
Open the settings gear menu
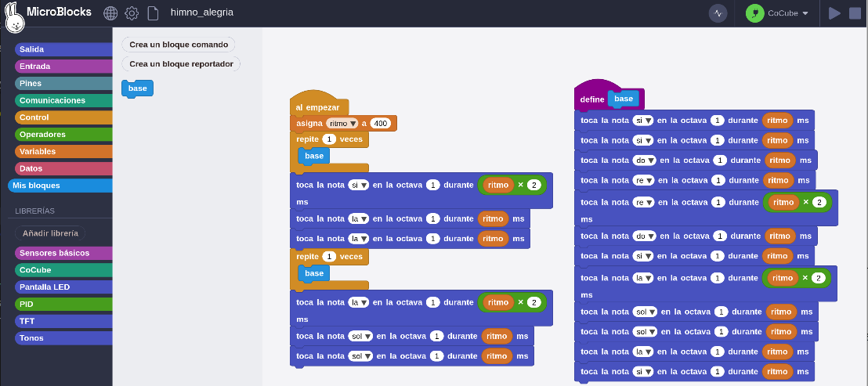click(x=132, y=13)
